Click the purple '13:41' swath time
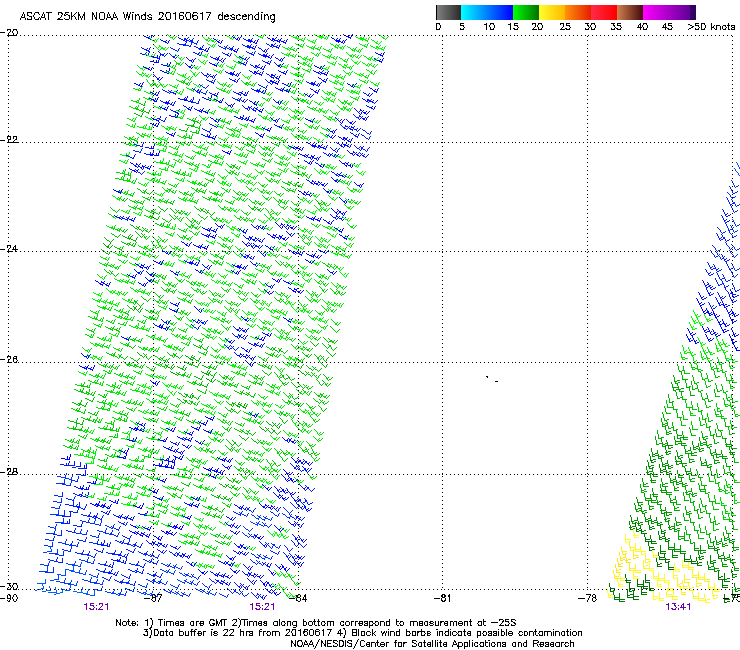This screenshot has width=740, height=650. point(678,607)
